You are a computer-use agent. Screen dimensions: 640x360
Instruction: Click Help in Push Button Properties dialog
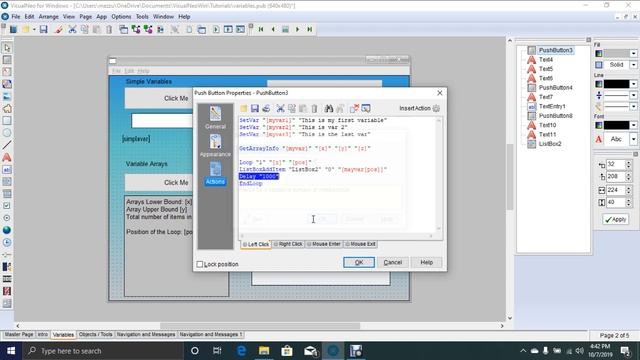(x=427, y=262)
